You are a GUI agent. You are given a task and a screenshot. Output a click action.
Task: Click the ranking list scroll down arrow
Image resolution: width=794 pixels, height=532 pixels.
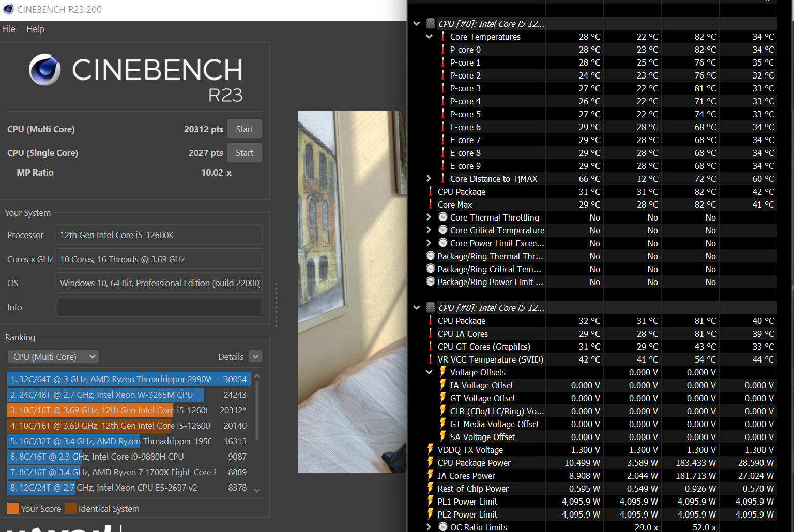click(257, 490)
